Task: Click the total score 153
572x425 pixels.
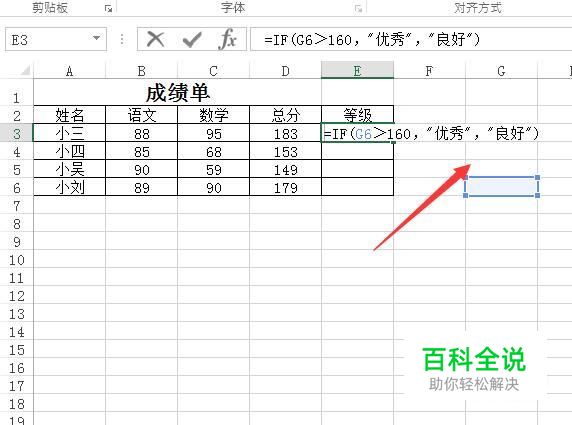Action: [285, 151]
